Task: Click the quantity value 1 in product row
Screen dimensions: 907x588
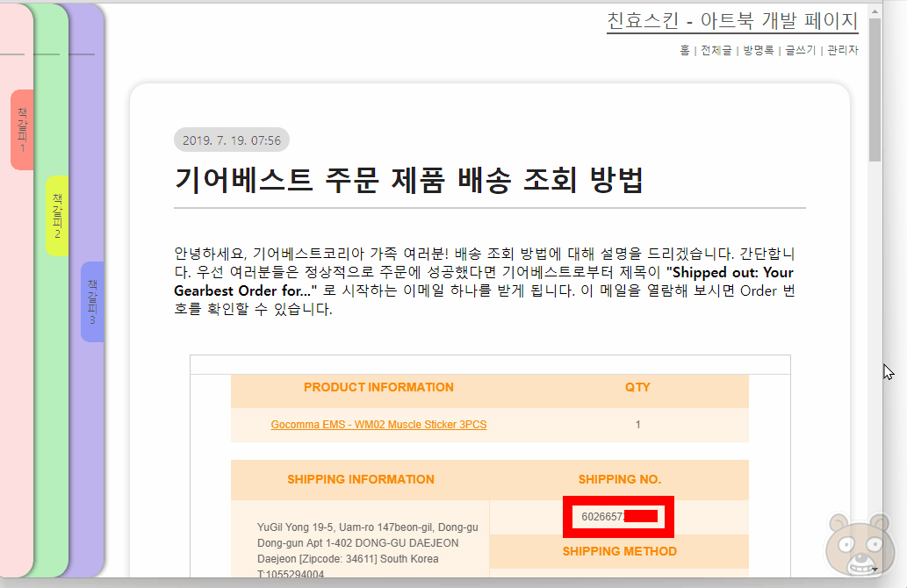Action: tap(638, 425)
